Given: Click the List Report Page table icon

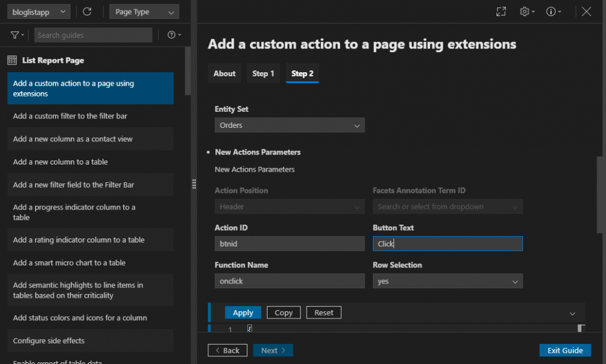Looking at the screenshot, I should click(x=12, y=60).
